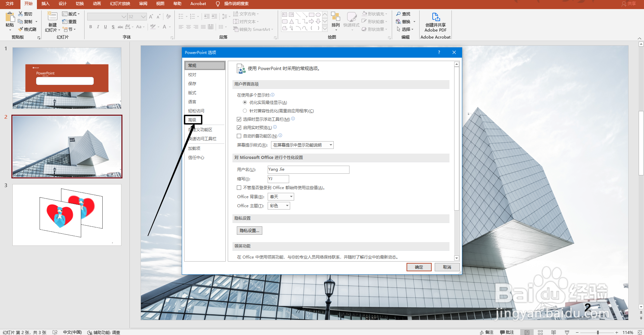Click the help question mark in dialog

439,52
